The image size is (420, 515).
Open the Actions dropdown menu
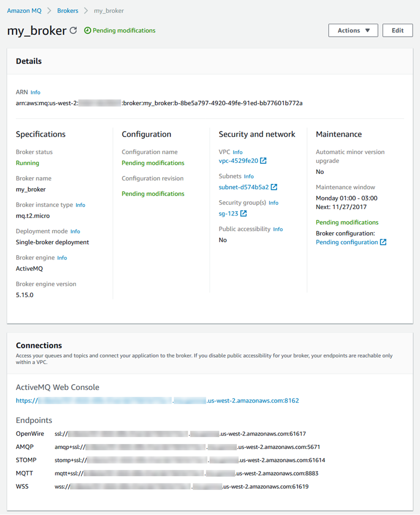pyautogui.click(x=353, y=30)
